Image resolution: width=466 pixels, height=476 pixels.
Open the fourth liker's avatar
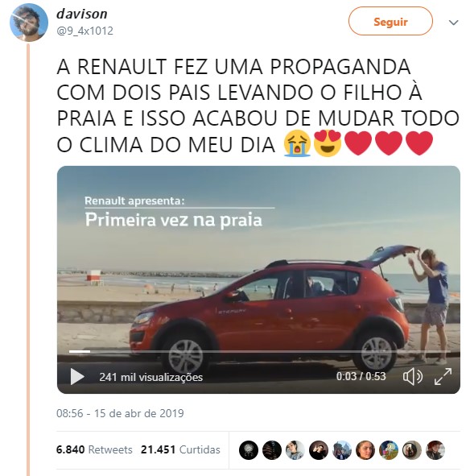319,450
